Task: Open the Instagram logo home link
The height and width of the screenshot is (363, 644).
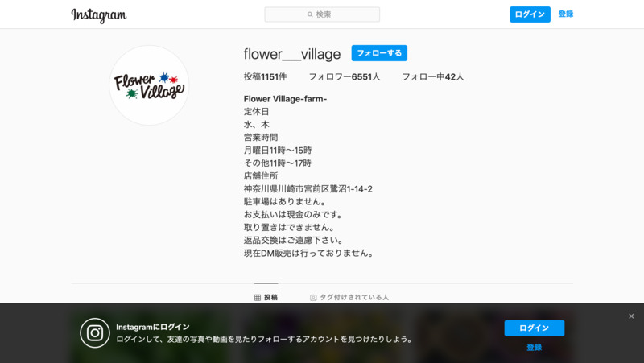Action: click(99, 15)
